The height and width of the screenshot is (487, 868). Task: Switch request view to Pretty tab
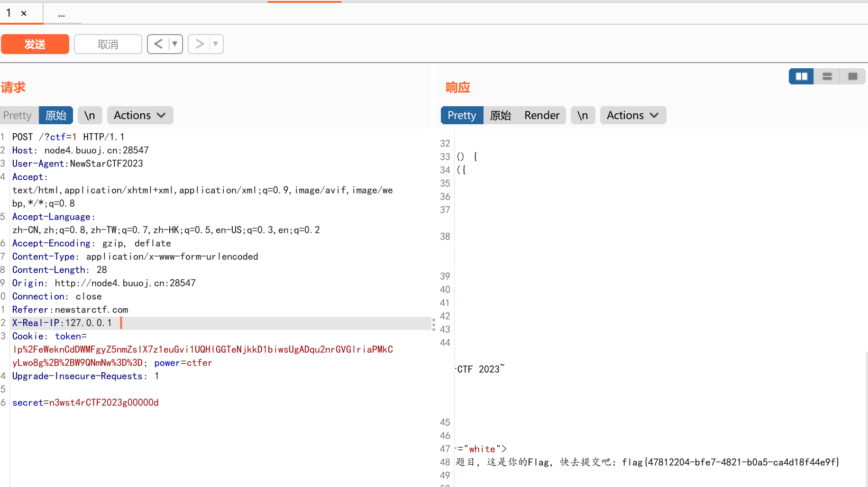18,115
